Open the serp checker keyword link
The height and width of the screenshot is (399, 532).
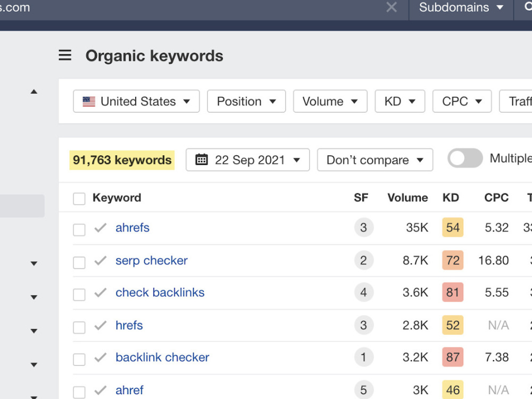[x=151, y=261]
